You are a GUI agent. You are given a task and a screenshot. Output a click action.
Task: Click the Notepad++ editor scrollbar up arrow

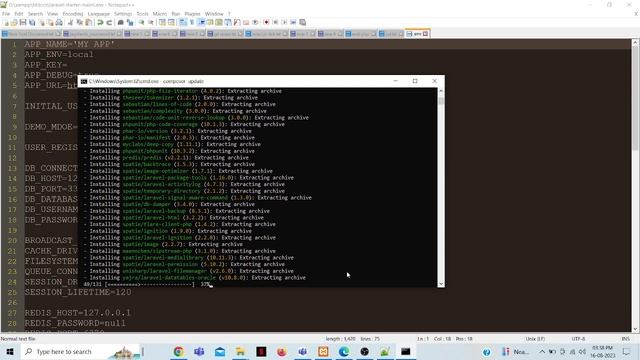click(x=635, y=42)
